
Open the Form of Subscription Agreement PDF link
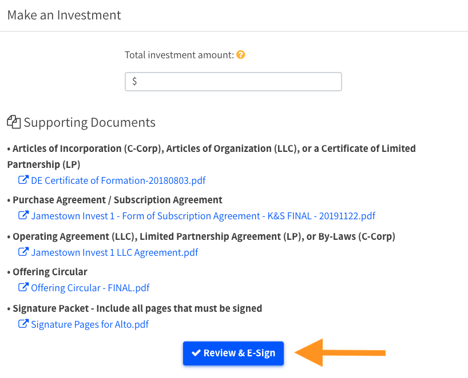click(x=203, y=216)
